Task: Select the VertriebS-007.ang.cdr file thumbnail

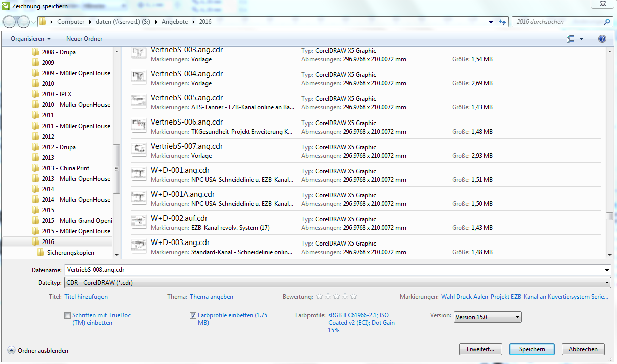Action: pos(138,150)
